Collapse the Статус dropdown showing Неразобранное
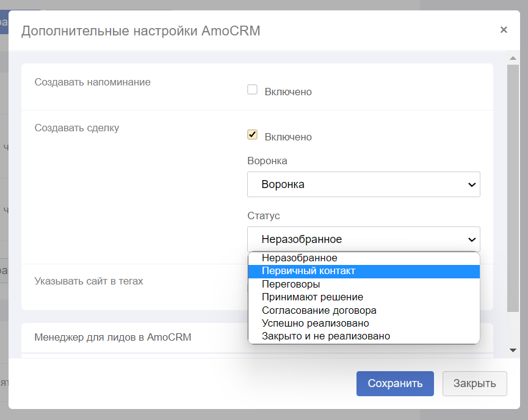528x420 pixels. (x=364, y=239)
